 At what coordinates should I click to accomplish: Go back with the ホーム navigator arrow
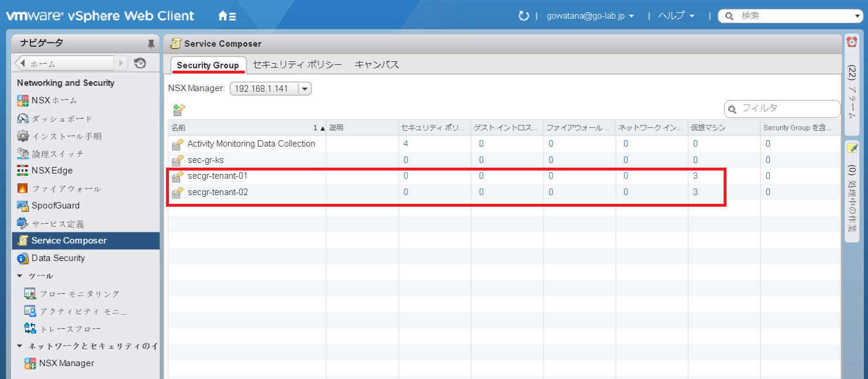click(x=22, y=63)
